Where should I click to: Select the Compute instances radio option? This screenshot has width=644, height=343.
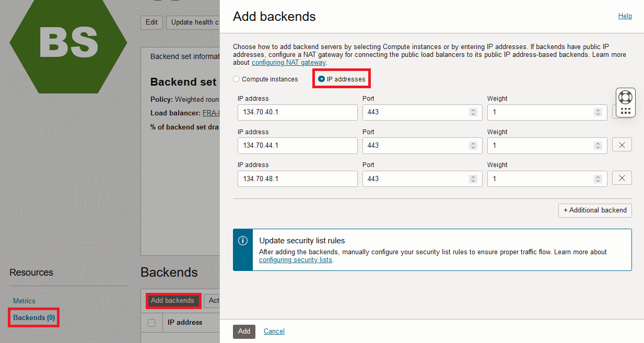tap(237, 79)
